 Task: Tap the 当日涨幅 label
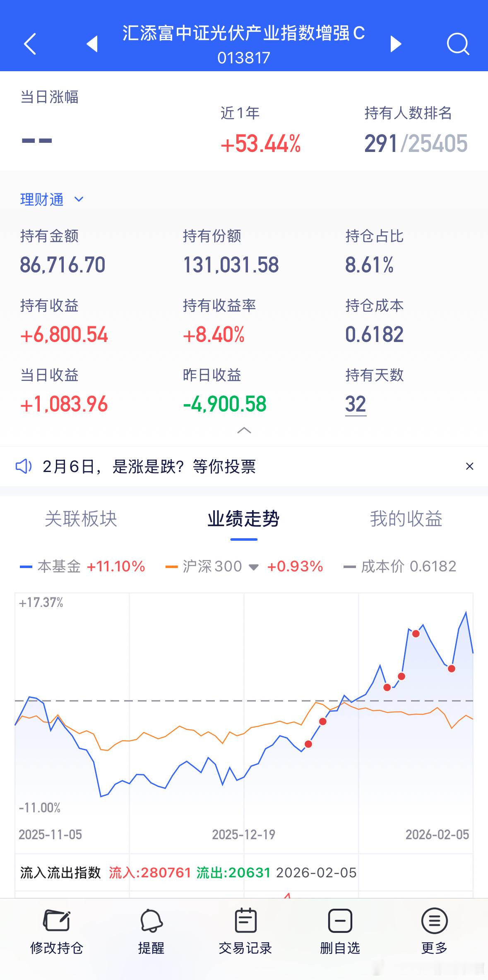(49, 97)
